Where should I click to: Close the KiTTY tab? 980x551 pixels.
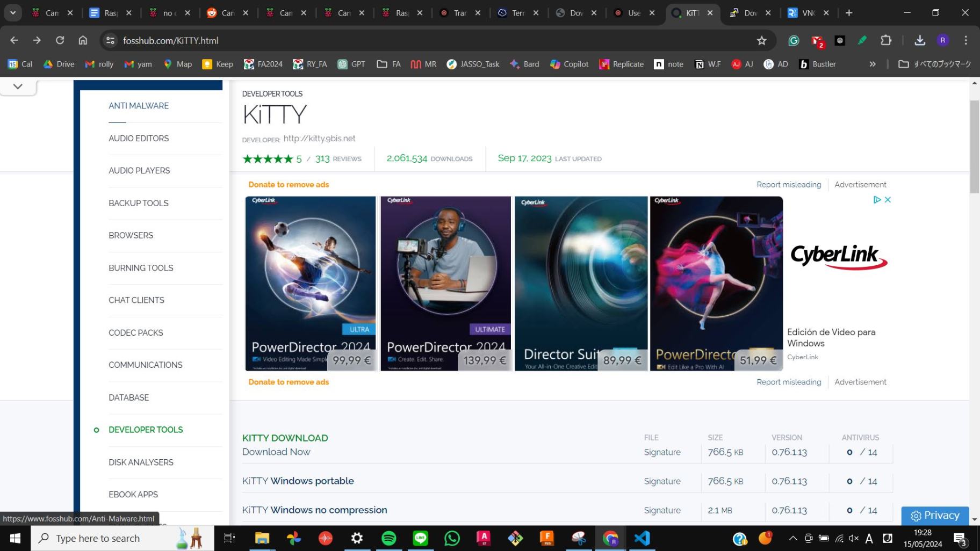710,13
